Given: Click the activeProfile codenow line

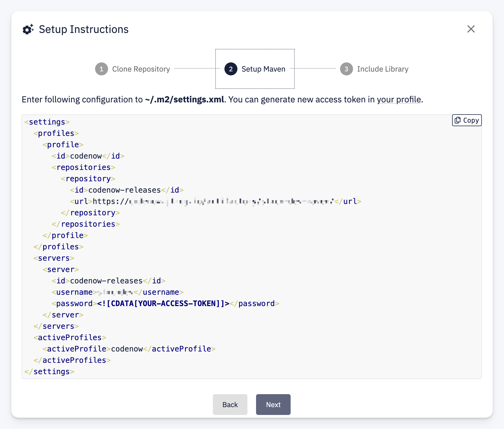Looking at the screenshot, I should [129, 349].
